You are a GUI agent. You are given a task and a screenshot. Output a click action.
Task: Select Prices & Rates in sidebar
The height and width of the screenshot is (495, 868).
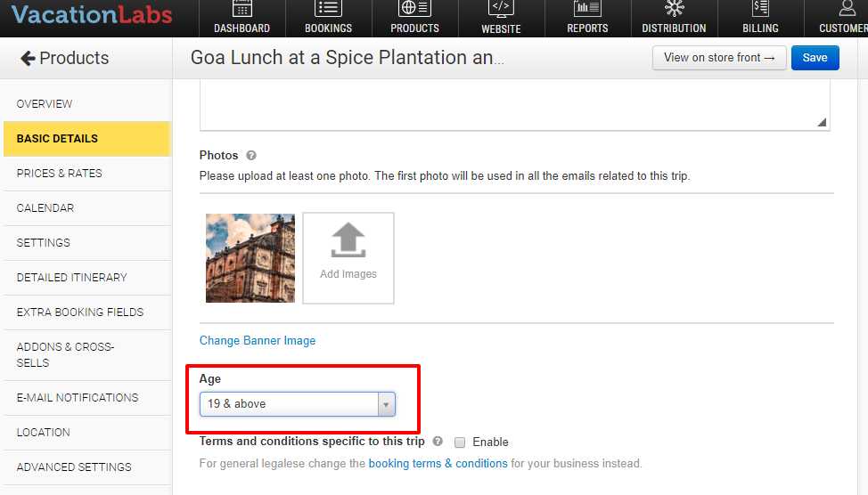pos(60,174)
